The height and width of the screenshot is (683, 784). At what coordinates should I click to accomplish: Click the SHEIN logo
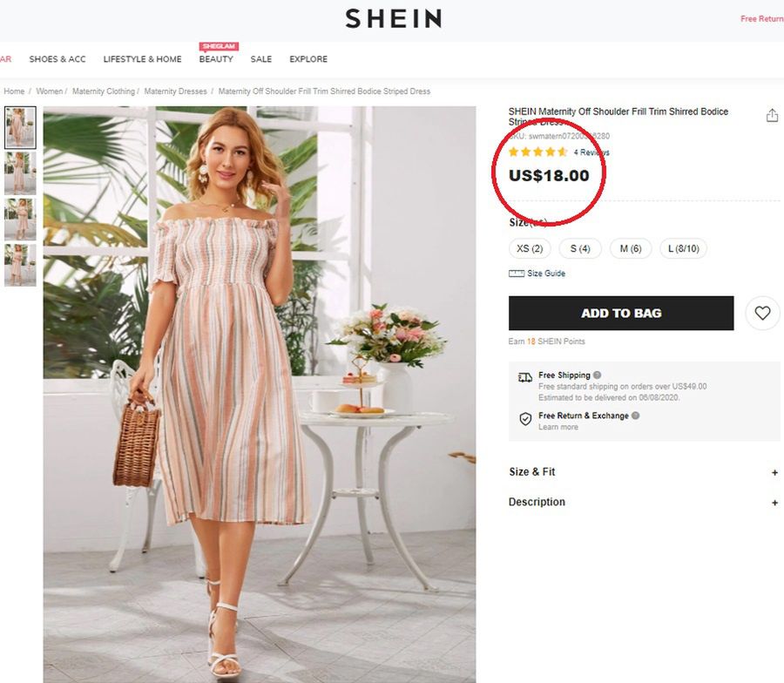click(393, 18)
